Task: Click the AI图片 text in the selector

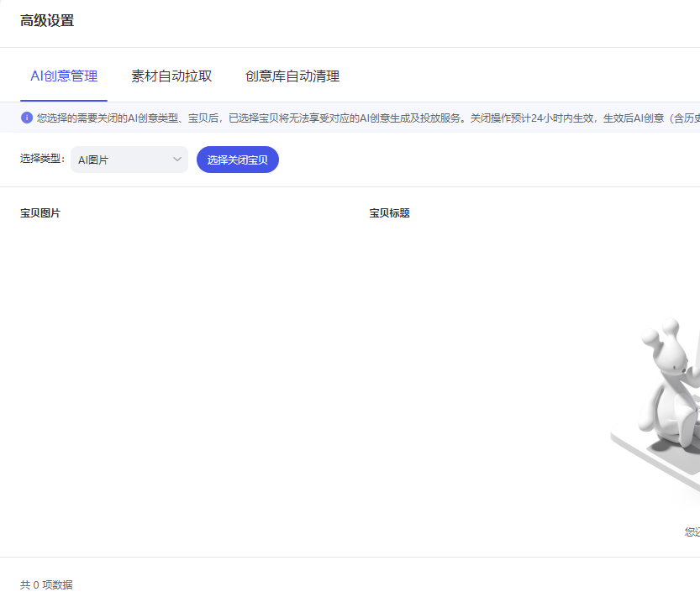Action: (93, 160)
